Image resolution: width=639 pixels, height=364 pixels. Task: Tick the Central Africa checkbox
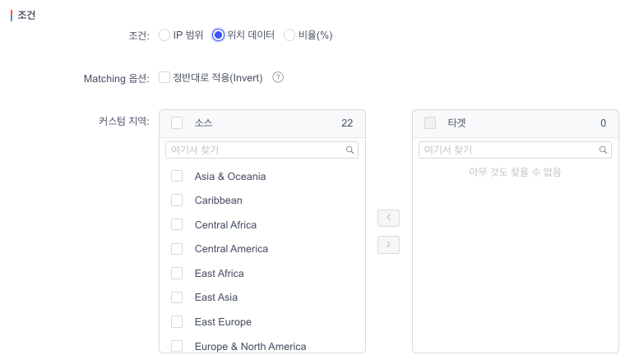click(177, 224)
